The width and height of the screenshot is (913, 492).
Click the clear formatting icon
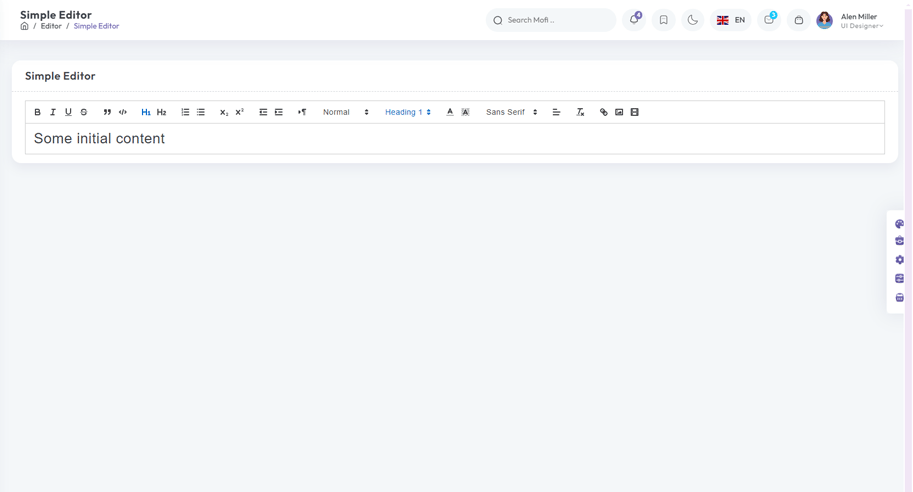point(580,112)
